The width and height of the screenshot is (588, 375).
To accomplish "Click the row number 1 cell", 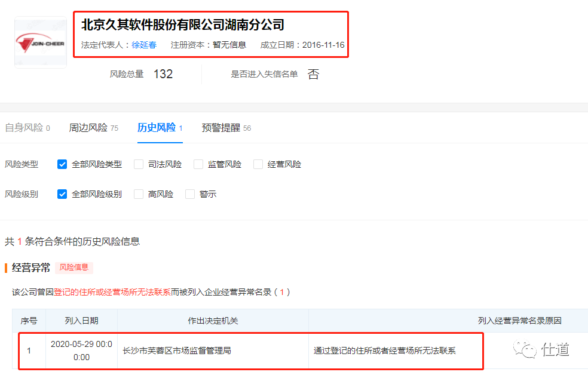I will pyautogui.click(x=29, y=351).
